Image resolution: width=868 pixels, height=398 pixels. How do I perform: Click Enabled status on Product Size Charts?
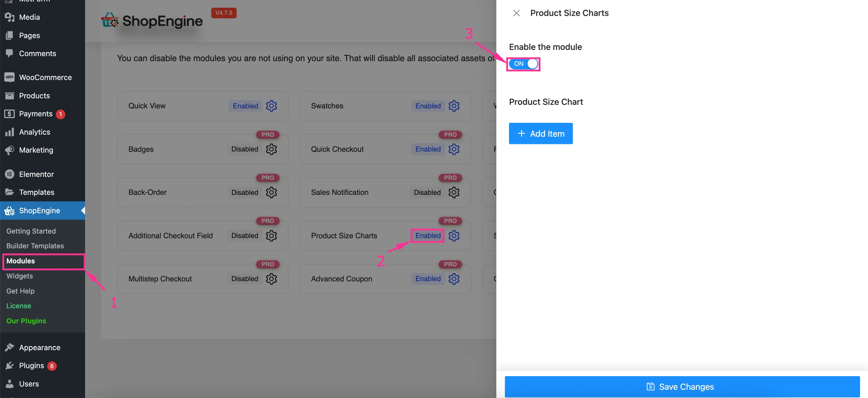point(428,236)
